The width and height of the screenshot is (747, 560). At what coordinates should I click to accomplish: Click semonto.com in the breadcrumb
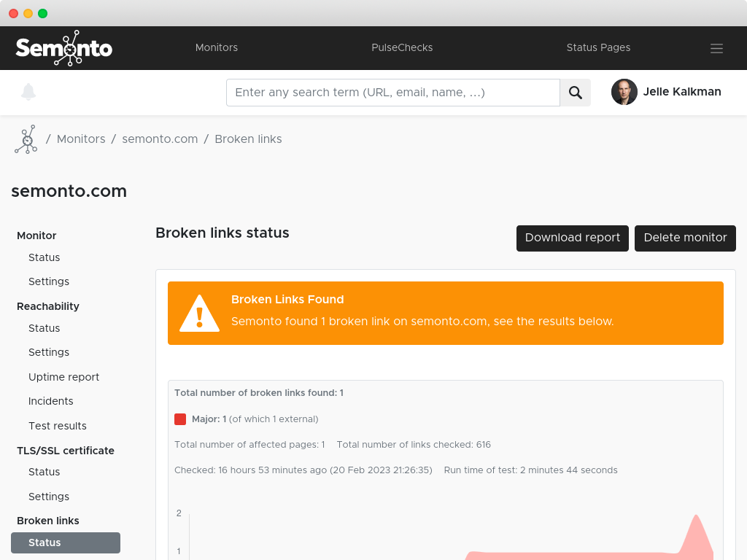point(160,139)
